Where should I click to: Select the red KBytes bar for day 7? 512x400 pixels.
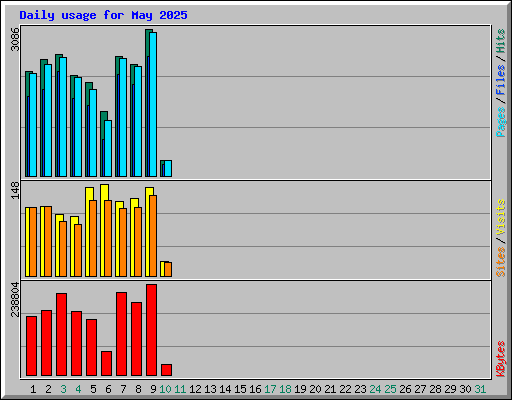point(121,334)
